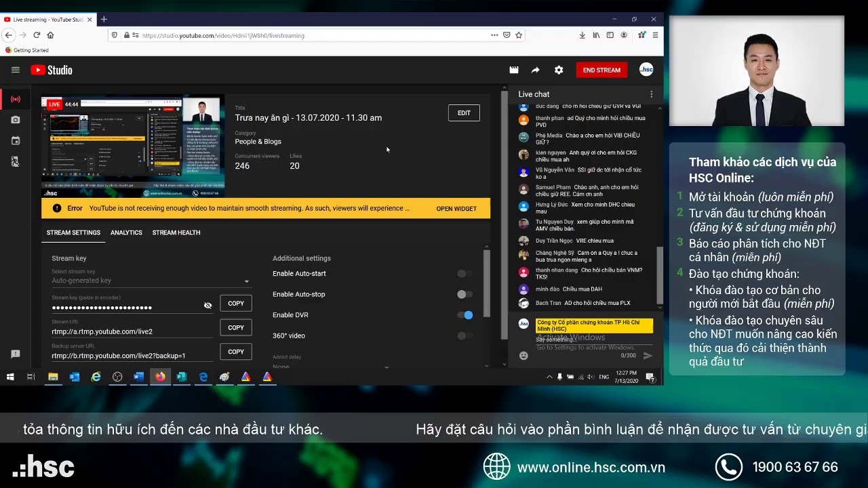The width and height of the screenshot is (868, 488).
Task: Click the send message arrow icon
Action: (x=648, y=355)
